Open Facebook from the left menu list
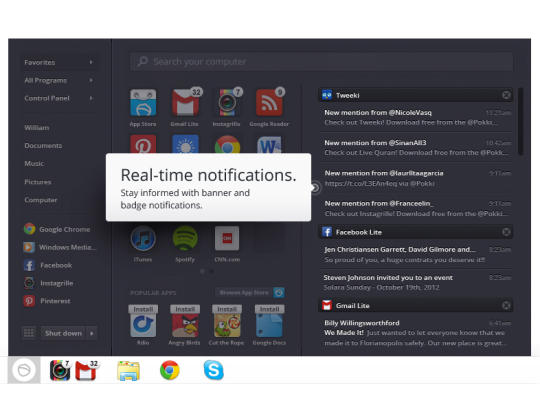The width and height of the screenshot is (540, 405). [48, 265]
